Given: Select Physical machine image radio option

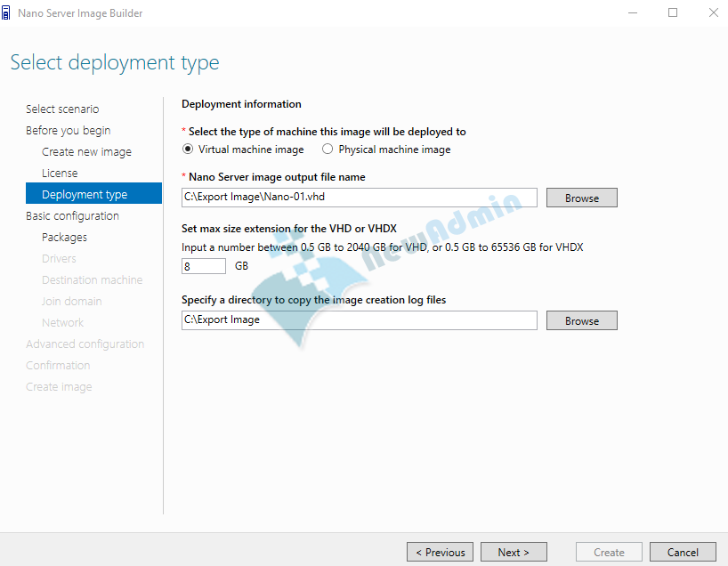Looking at the screenshot, I should click(328, 150).
